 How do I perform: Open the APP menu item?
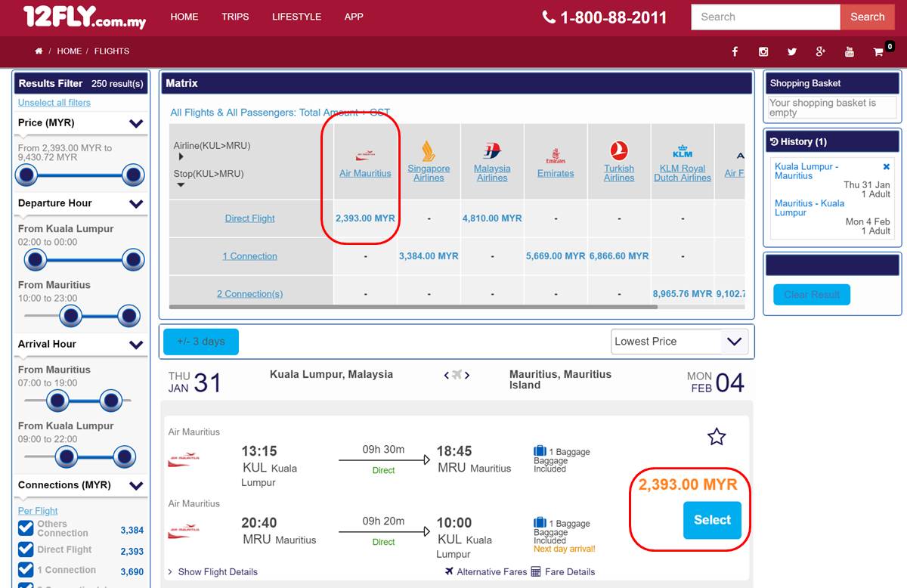pos(354,17)
